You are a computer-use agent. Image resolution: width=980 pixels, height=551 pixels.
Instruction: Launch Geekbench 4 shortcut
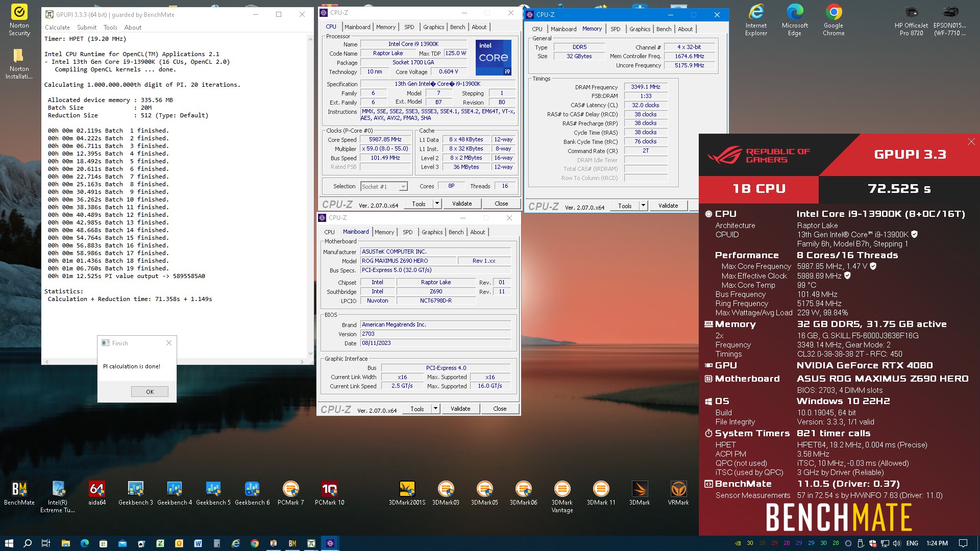tap(175, 493)
